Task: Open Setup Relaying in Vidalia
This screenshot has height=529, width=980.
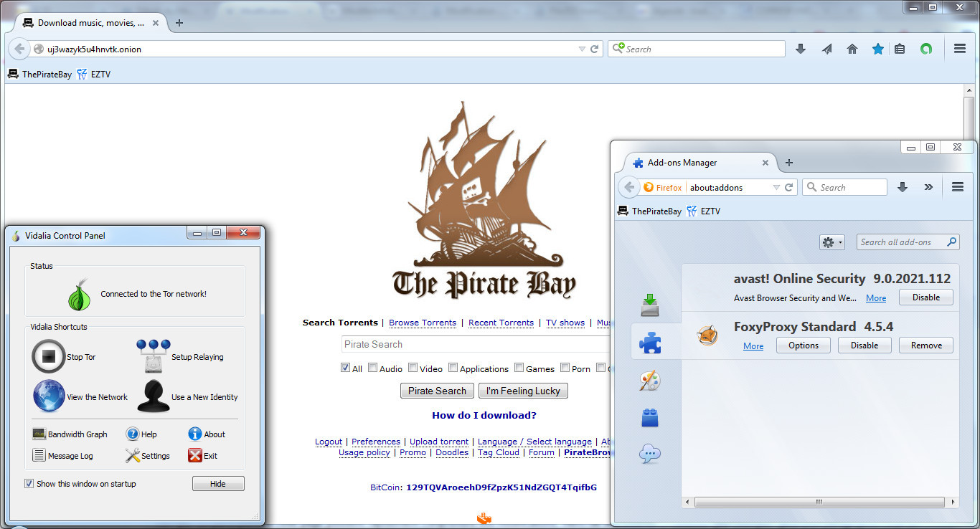Action: tap(154, 356)
